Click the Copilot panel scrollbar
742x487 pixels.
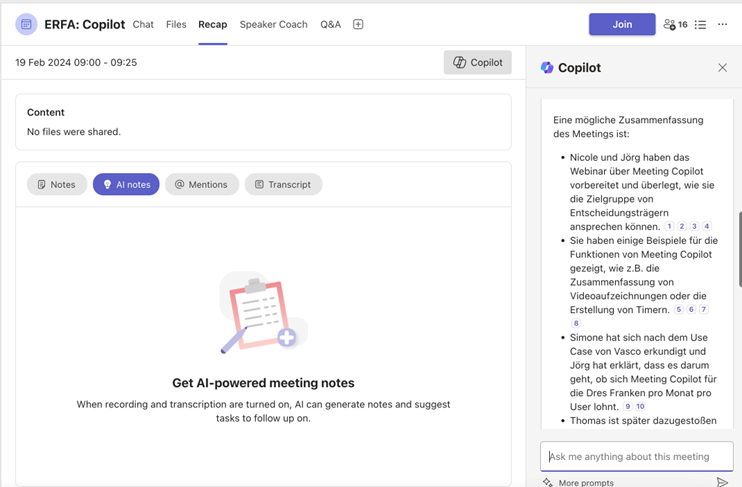(740, 249)
